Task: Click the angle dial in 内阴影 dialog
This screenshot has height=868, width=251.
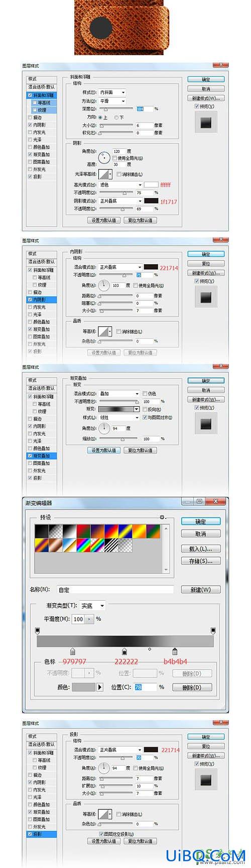Action: coord(104,285)
